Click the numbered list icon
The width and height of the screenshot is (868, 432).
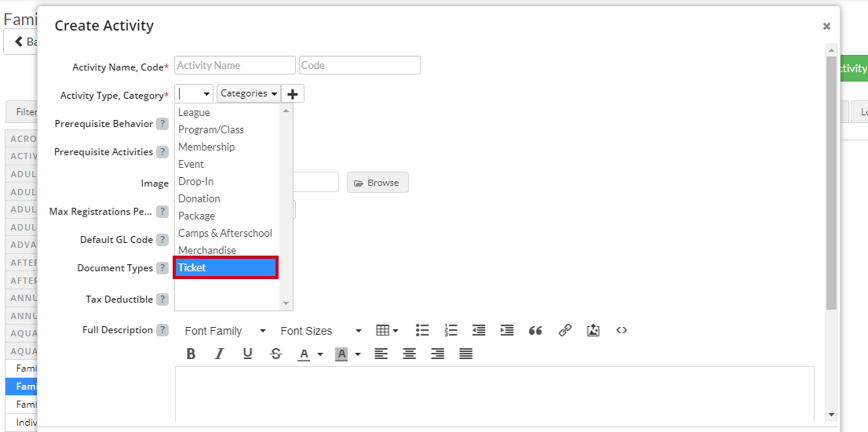coord(450,330)
